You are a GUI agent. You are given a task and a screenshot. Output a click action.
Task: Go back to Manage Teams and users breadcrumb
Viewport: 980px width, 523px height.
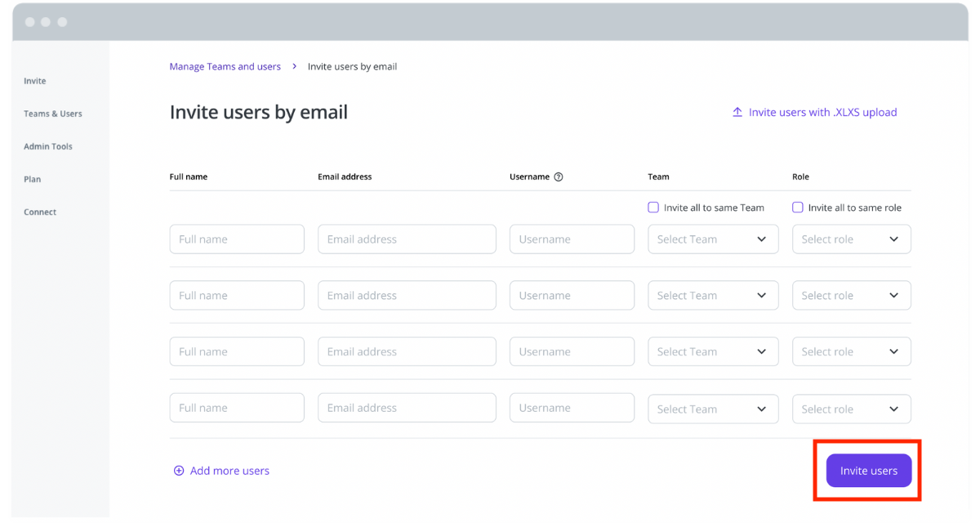[x=225, y=67]
